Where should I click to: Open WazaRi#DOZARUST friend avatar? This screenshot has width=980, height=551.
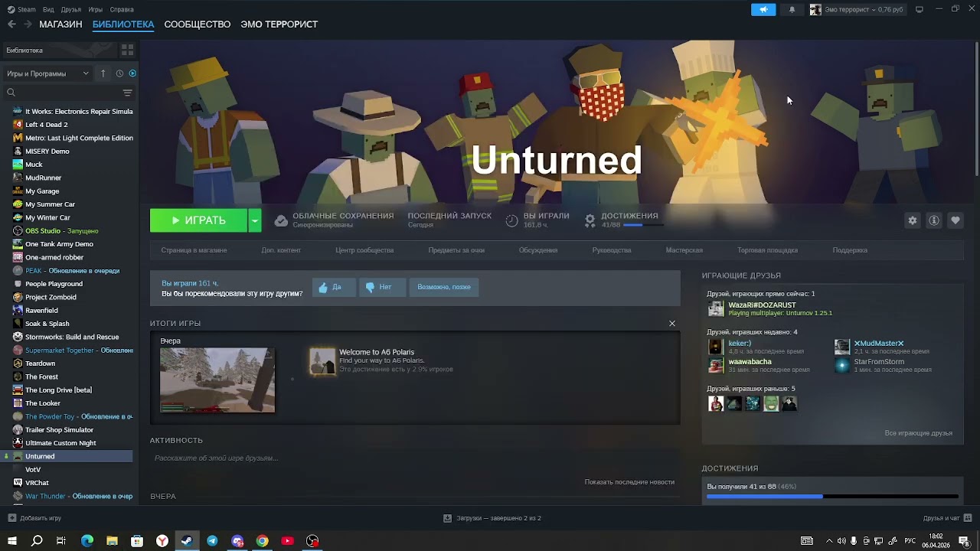(715, 308)
